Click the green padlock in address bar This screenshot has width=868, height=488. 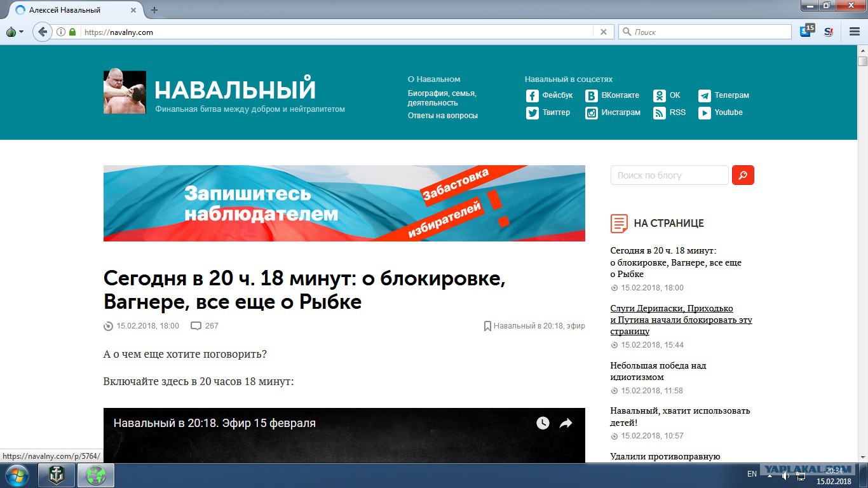pyautogui.click(x=72, y=32)
